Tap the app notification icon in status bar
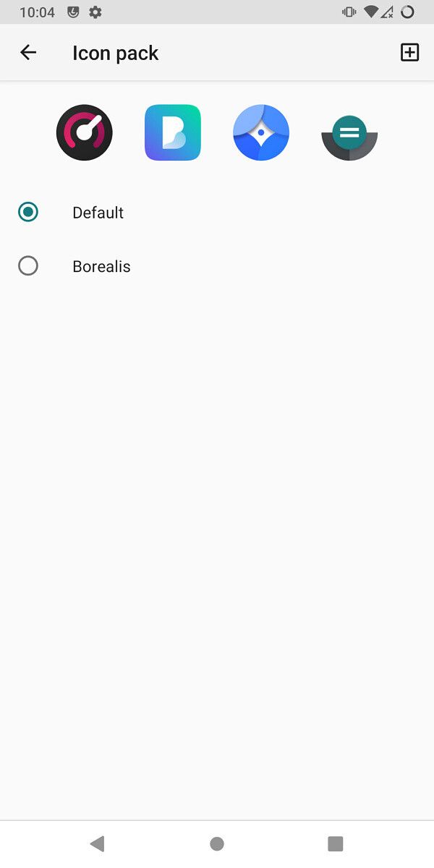The height and width of the screenshot is (868, 434). 72,12
